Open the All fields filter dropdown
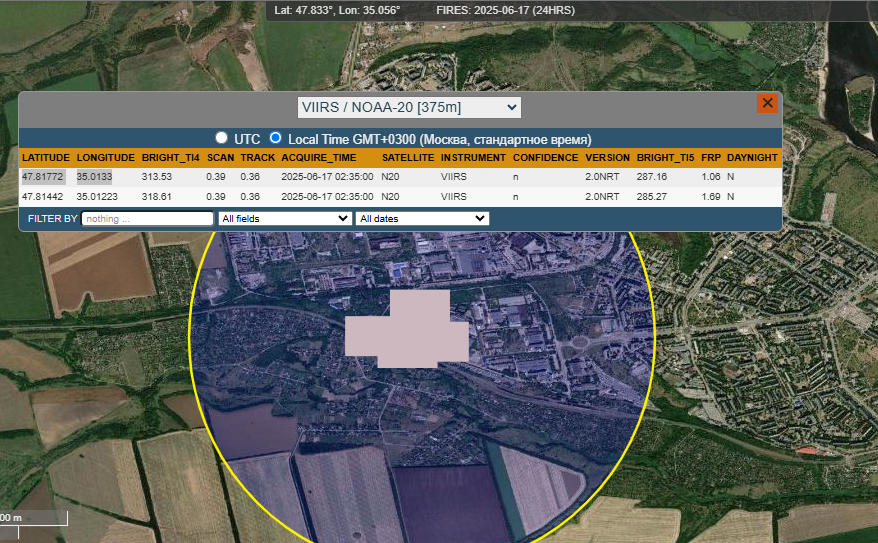 click(x=284, y=218)
